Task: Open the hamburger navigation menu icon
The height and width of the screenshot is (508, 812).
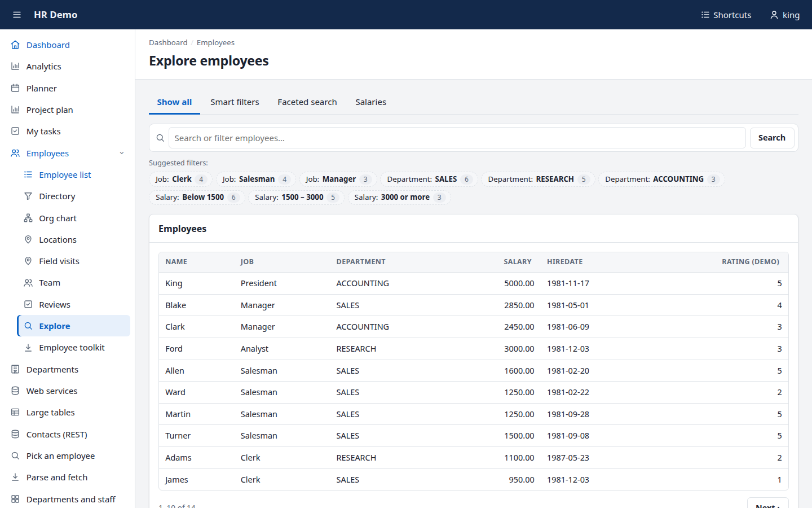Action: point(17,15)
